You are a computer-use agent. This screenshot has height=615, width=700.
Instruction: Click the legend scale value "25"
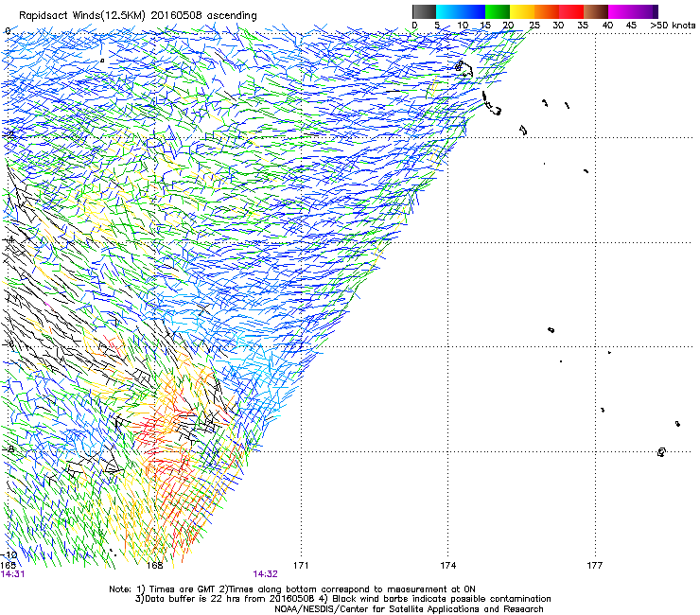click(x=534, y=25)
